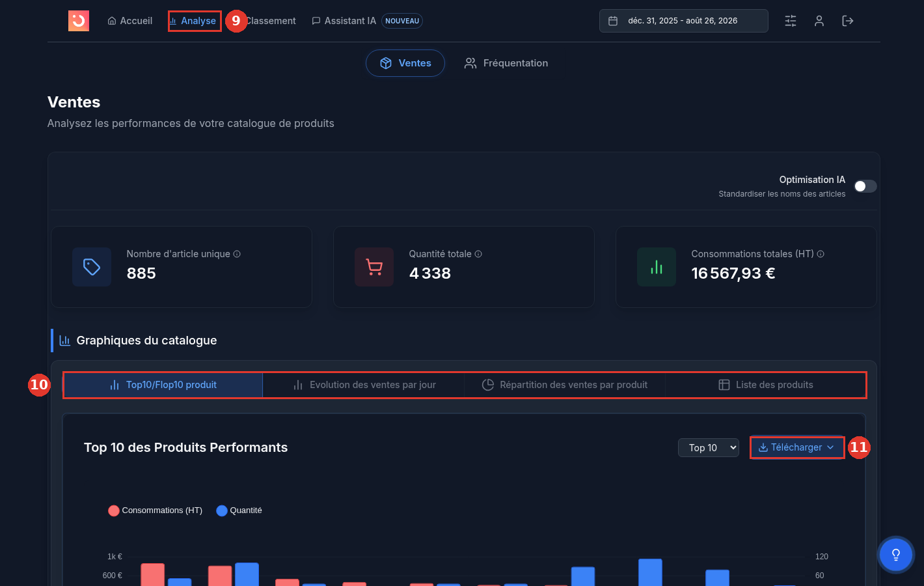Open the filter settings sliders icon
924x586 pixels.
791,21
